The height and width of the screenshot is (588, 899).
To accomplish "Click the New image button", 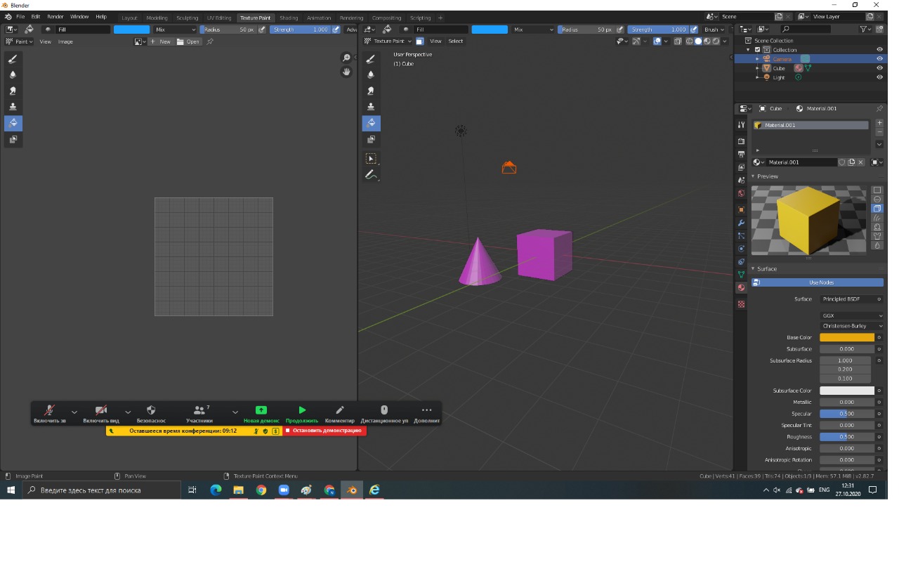I will tap(161, 41).
